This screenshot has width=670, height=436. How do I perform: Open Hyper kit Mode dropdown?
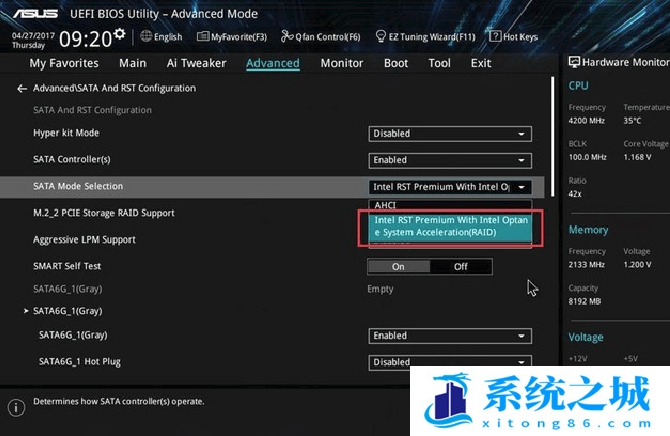coord(450,134)
